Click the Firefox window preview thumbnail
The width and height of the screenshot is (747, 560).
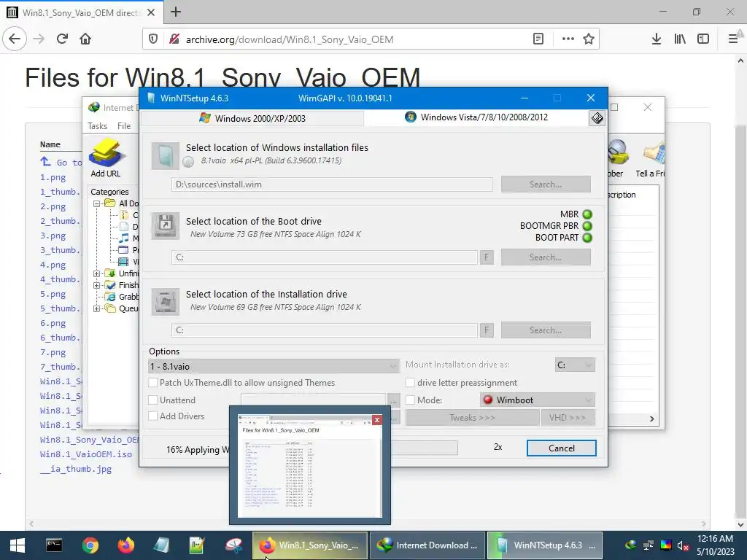pyautogui.click(x=309, y=467)
